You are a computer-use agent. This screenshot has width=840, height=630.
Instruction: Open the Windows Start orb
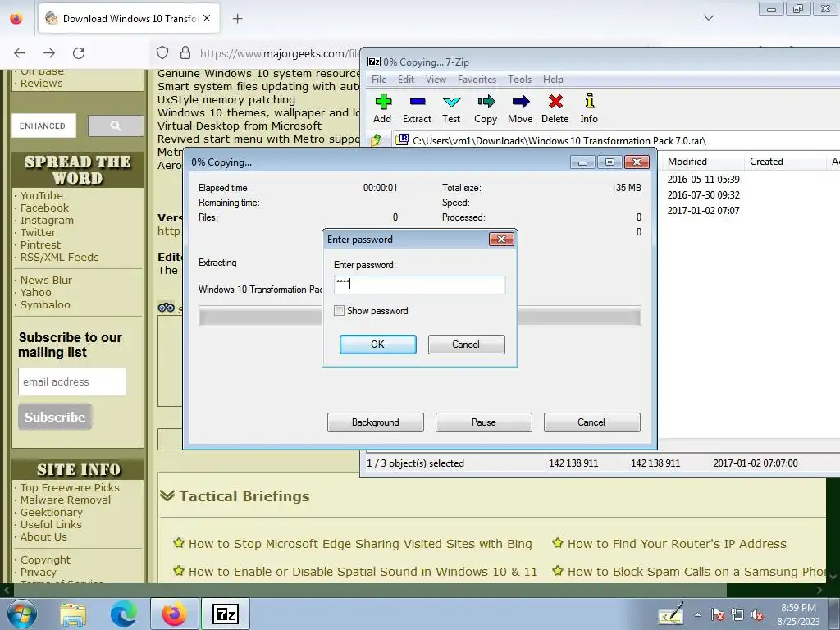[21, 614]
